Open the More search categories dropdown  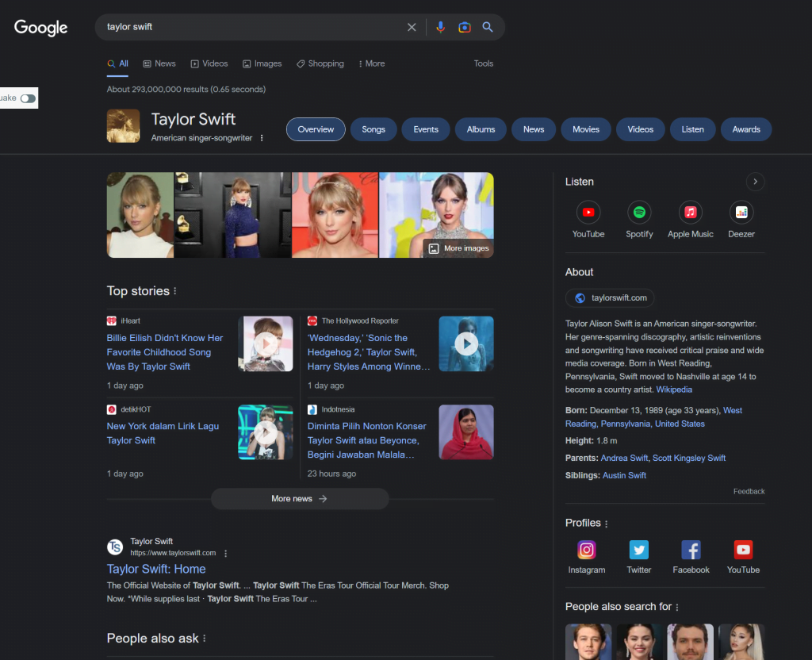[x=371, y=63]
